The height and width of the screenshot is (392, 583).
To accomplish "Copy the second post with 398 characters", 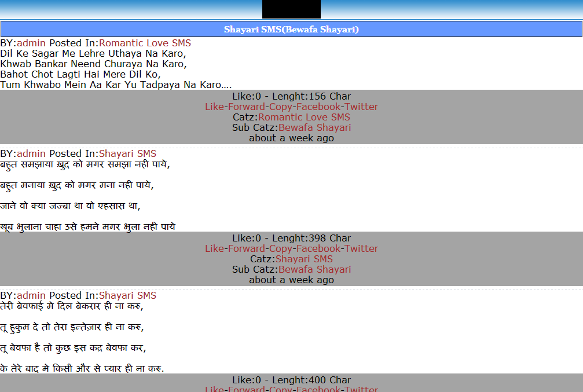I will [x=281, y=248].
